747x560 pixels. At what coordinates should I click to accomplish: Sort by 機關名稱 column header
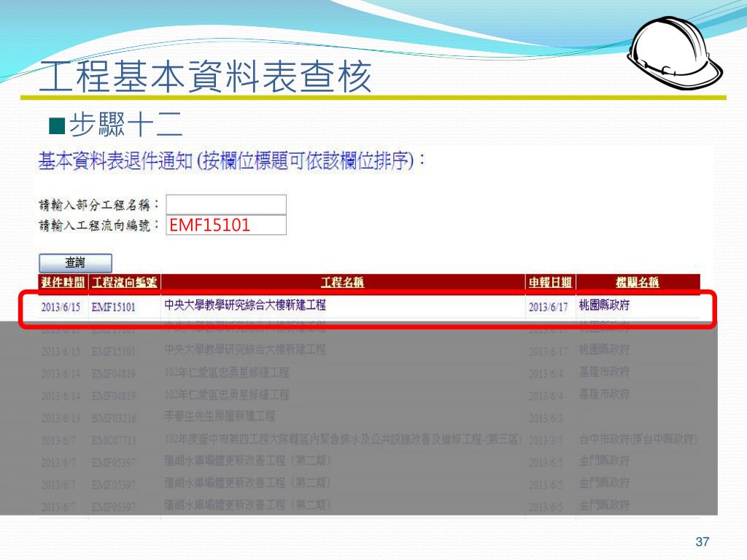tap(638, 282)
